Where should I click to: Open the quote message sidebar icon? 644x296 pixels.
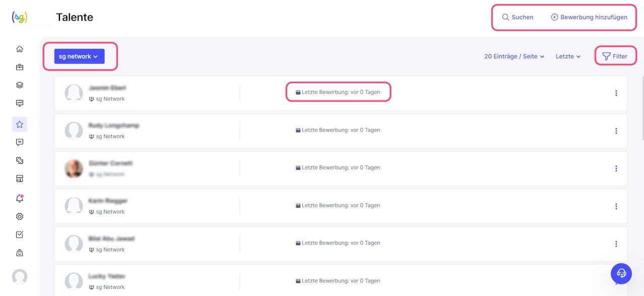(20, 142)
